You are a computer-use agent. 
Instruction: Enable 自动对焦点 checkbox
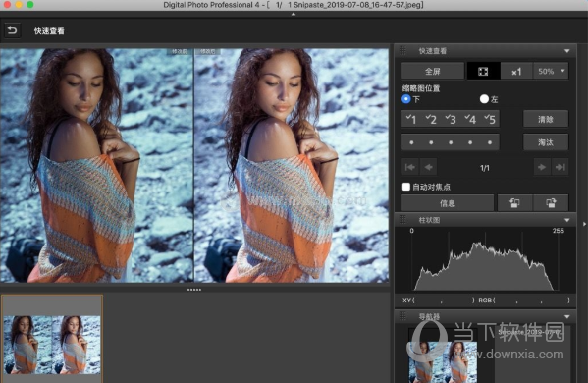406,187
